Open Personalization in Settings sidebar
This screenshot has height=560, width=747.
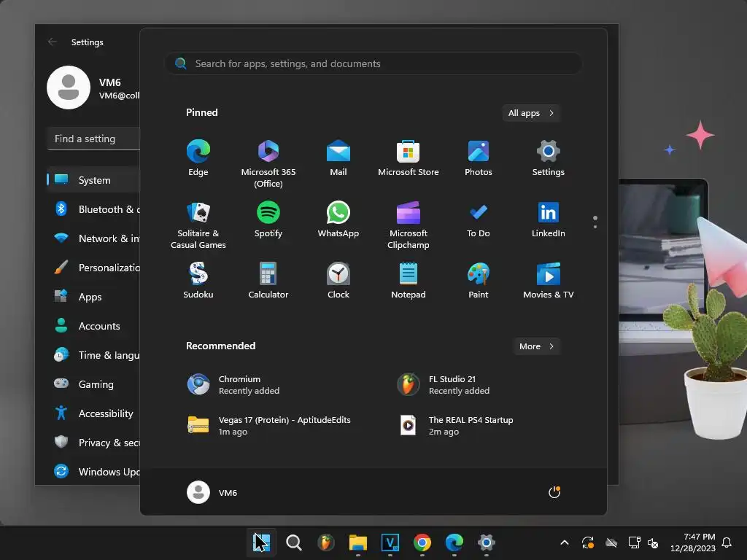(94, 268)
